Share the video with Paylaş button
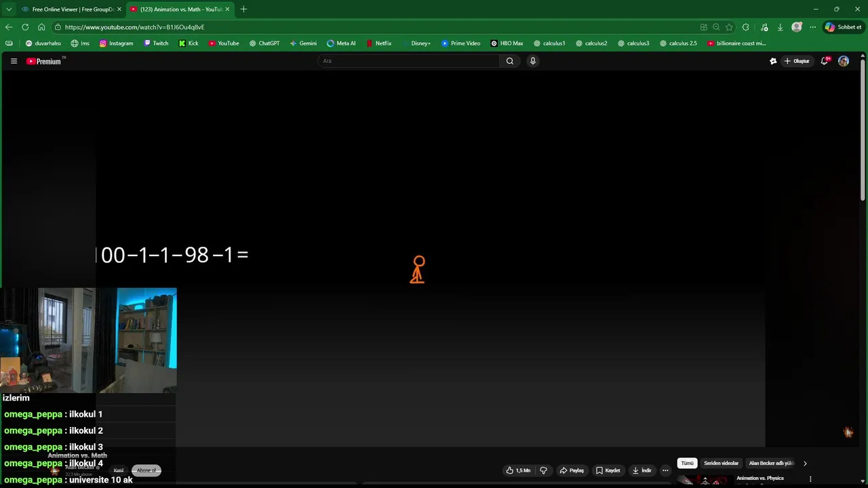Image resolution: width=868 pixels, height=488 pixels. click(572, 470)
